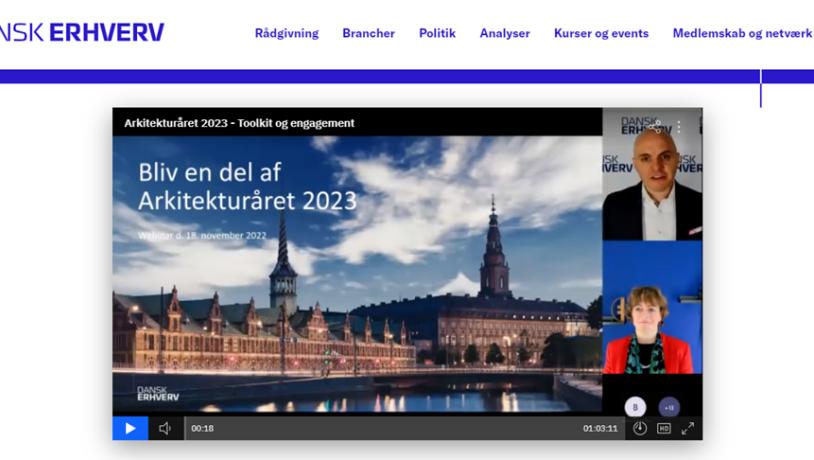Click the total duration 01:03:11

(x=600, y=428)
